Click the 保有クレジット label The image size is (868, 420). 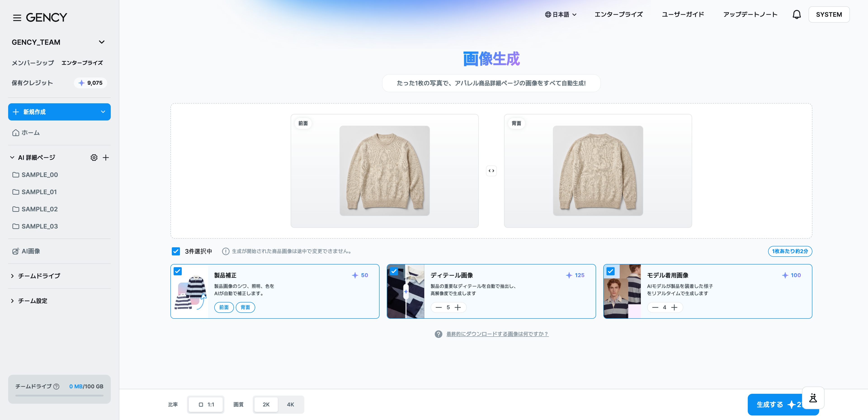pyautogui.click(x=32, y=83)
